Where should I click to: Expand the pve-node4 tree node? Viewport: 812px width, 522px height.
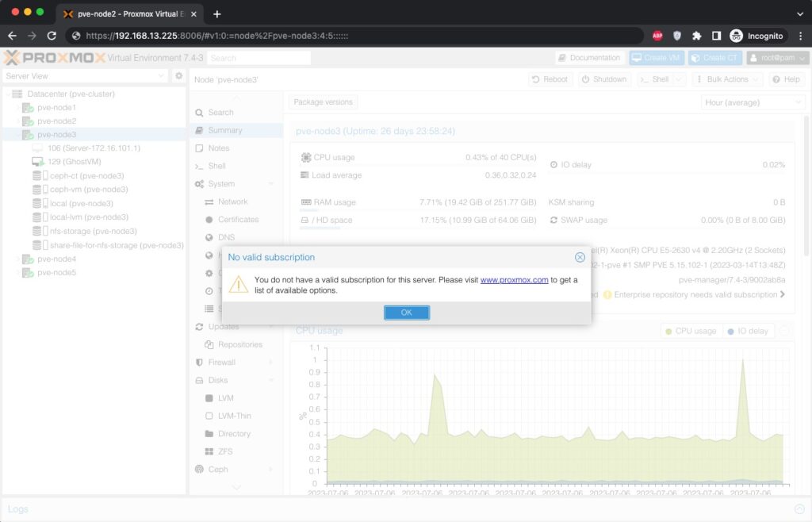[x=18, y=259]
